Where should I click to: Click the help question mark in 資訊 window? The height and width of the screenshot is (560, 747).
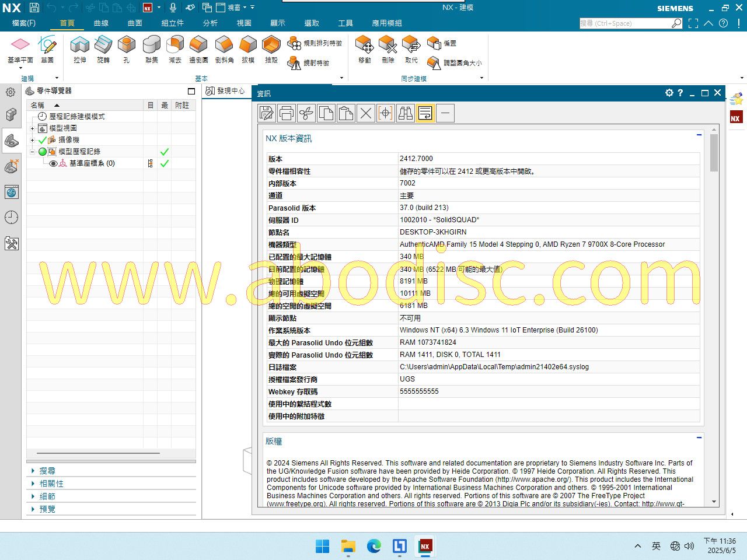pyautogui.click(x=680, y=93)
